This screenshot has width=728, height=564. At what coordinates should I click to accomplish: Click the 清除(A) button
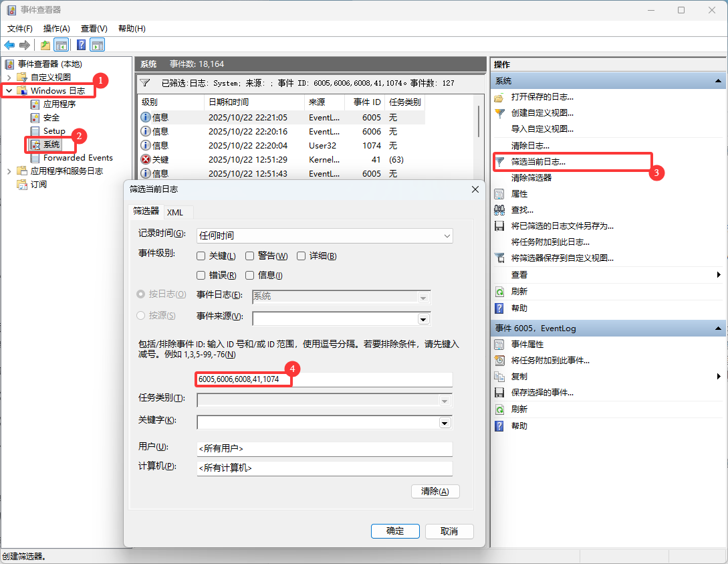435,492
